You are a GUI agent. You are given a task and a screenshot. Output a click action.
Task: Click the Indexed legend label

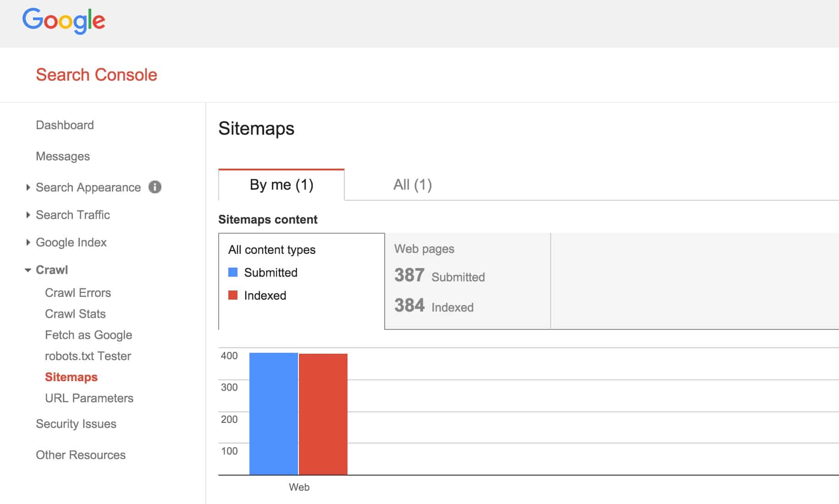click(265, 296)
